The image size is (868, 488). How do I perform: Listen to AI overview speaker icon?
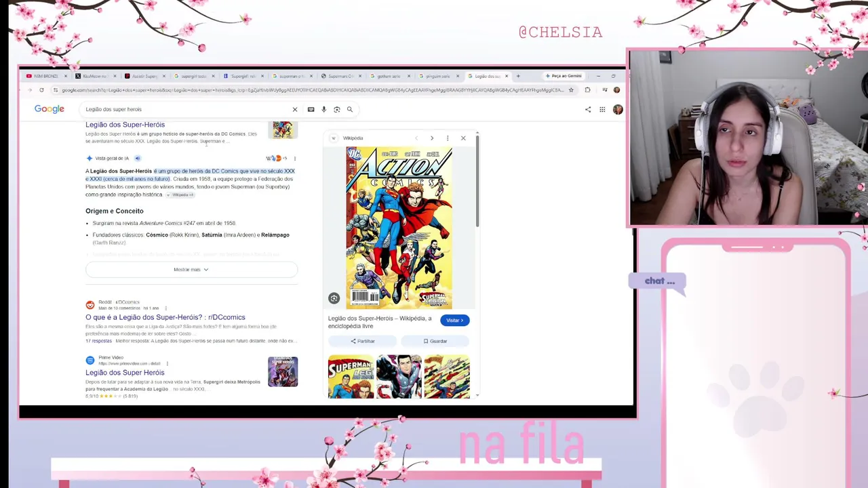pyautogui.click(x=137, y=159)
